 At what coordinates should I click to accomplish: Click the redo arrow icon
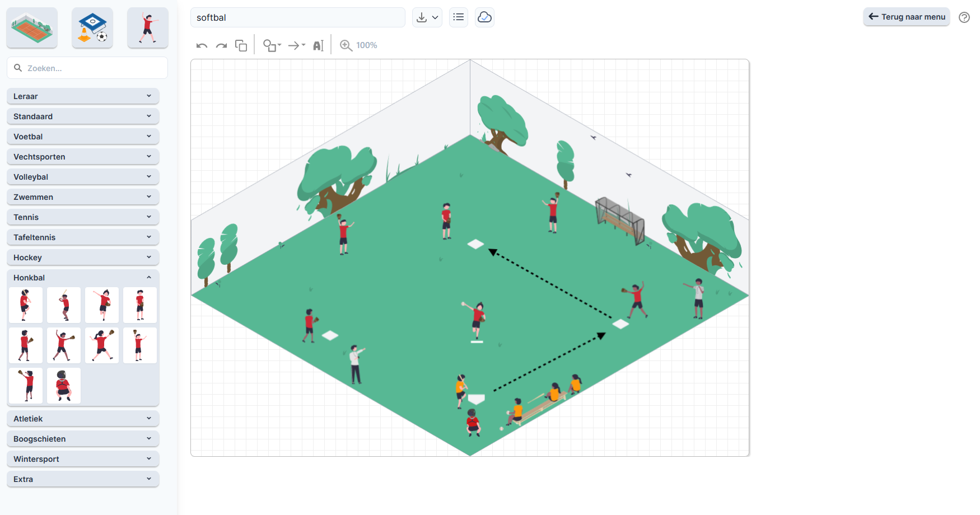click(x=222, y=45)
